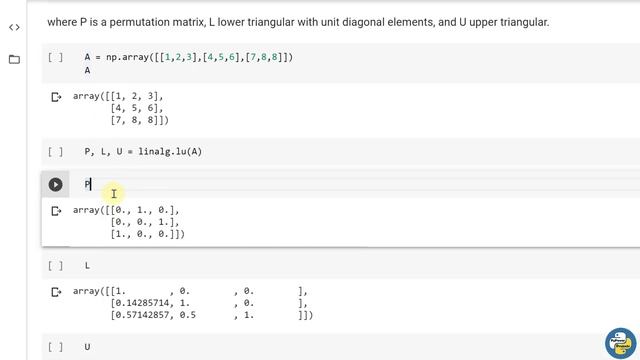Click the L lower triangular array output

[x=193, y=303]
